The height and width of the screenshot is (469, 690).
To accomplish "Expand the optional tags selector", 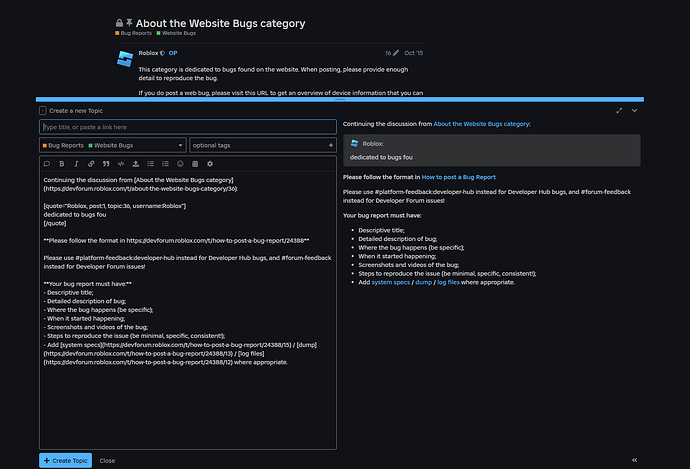I will click(x=263, y=145).
